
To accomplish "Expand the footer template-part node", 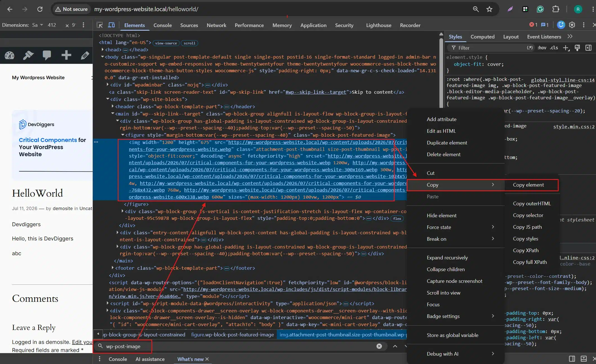I will 112,268.
